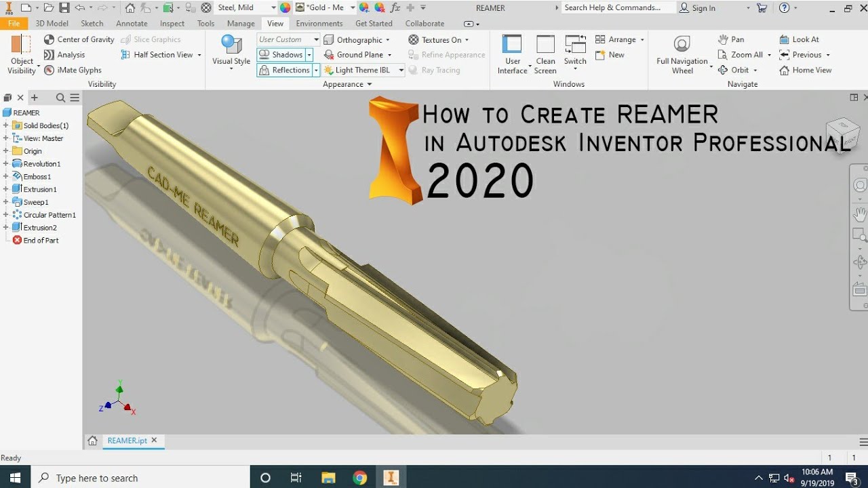Click Switch windows tool

(575, 54)
